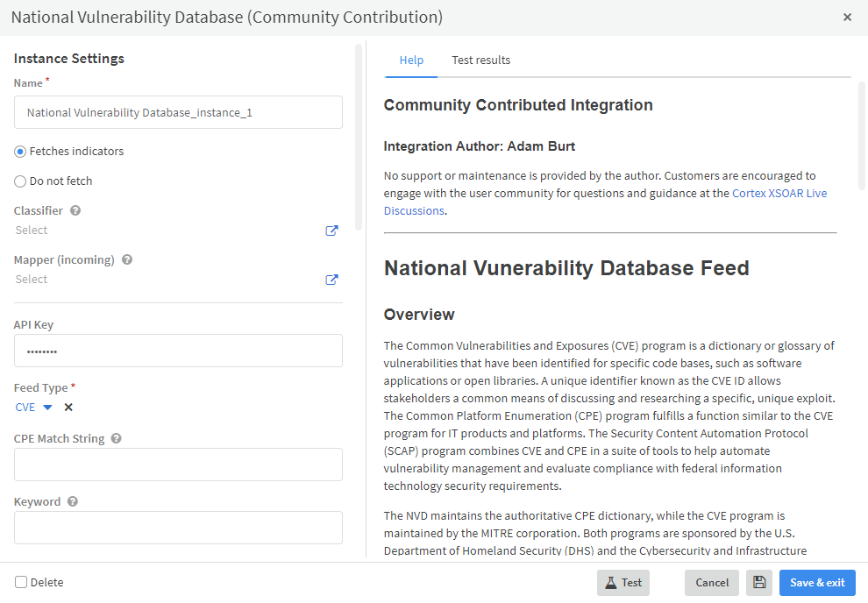
Task: Select the Fetches indicators radio option
Action: coord(20,152)
